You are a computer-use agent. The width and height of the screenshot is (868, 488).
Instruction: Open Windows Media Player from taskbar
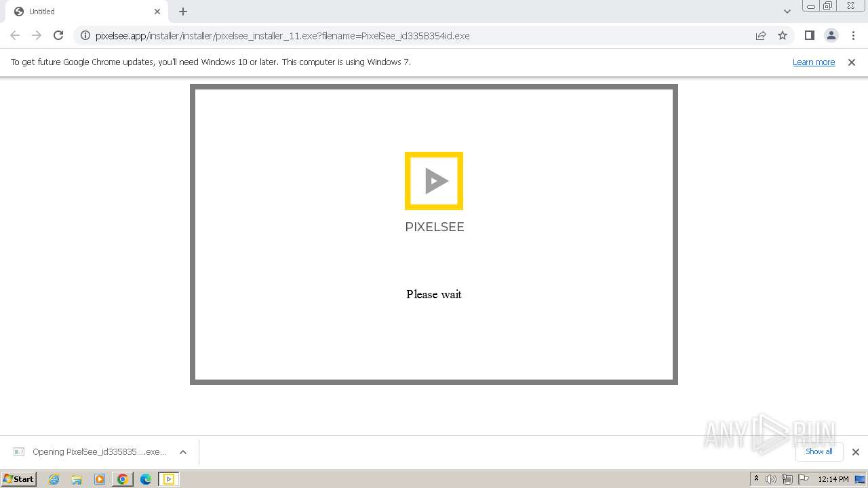pyautogui.click(x=100, y=479)
